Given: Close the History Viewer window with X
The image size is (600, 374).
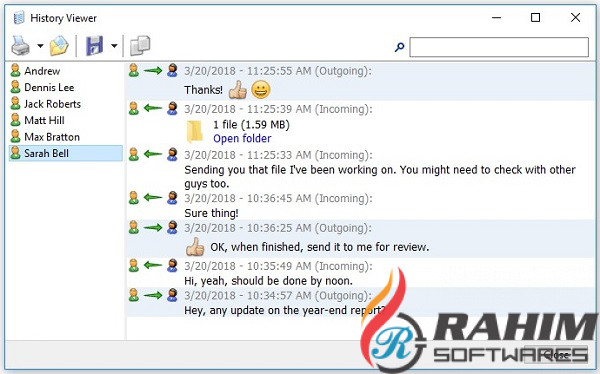Looking at the screenshot, I should click(x=575, y=17).
